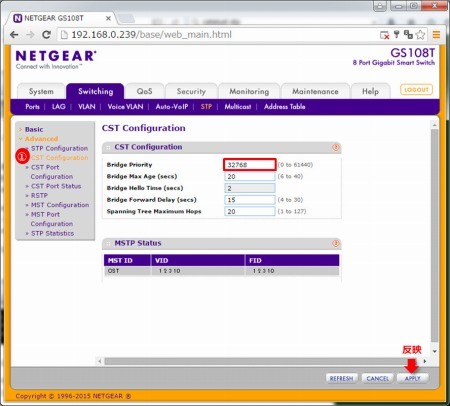
Task: Open CST Port Status in sidebar
Action: [x=56, y=186]
